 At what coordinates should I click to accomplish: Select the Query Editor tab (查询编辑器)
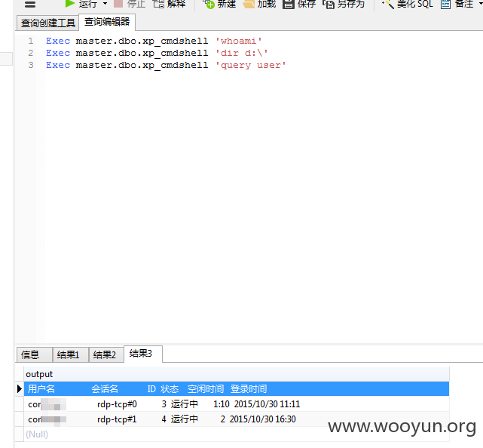tap(107, 22)
